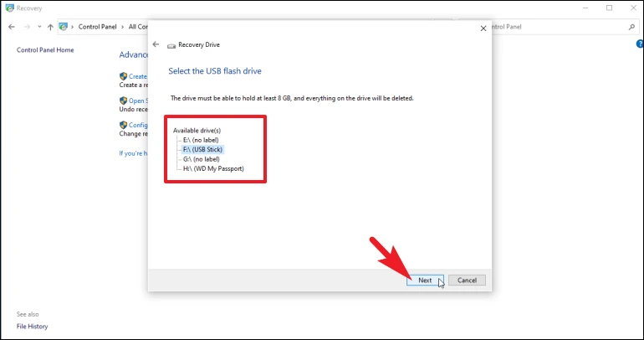Select drive E:\ (no label)

(202, 140)
